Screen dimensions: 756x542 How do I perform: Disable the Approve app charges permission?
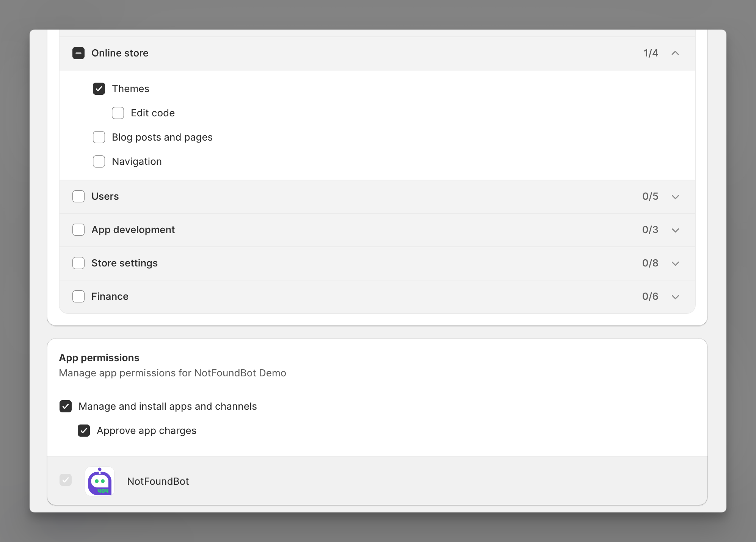click(84, 431)
